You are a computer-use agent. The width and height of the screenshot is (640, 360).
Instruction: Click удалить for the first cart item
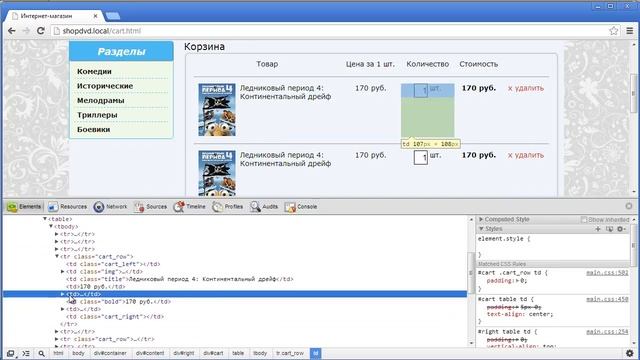[526, 88]
